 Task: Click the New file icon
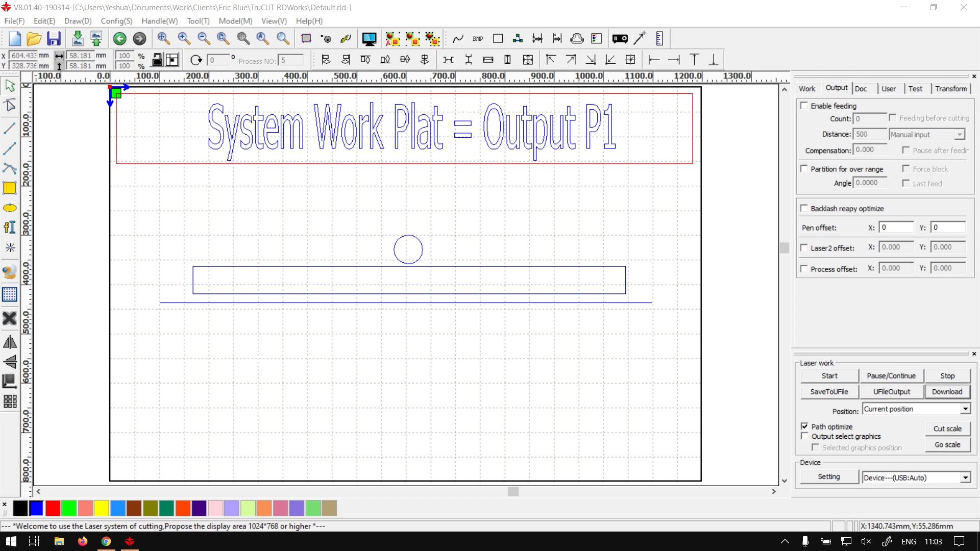point(14,39)
